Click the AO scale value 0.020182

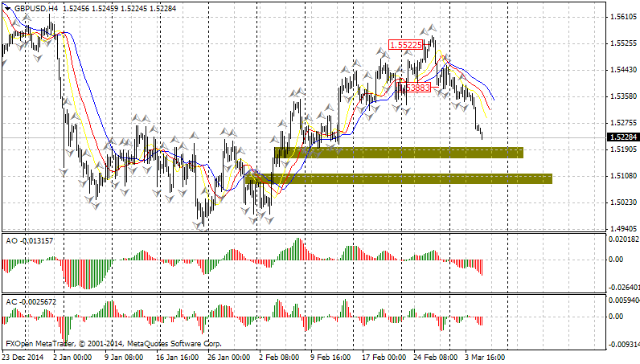[x=624, y=239]
